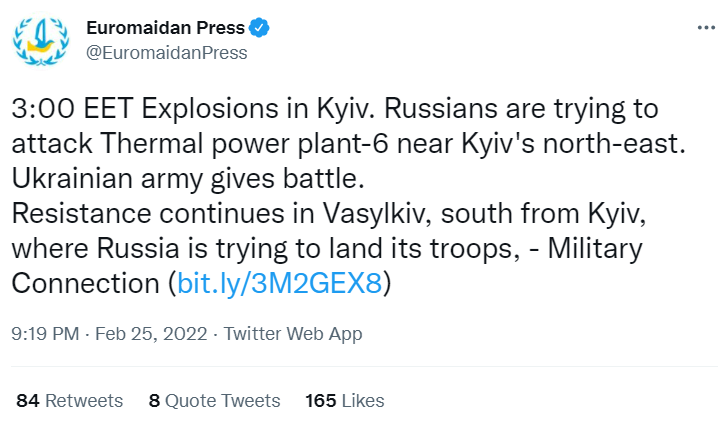This screenshot has height=432, width=727.
Task: Show the 165 Likes list
Action: (x=344, y=400)
